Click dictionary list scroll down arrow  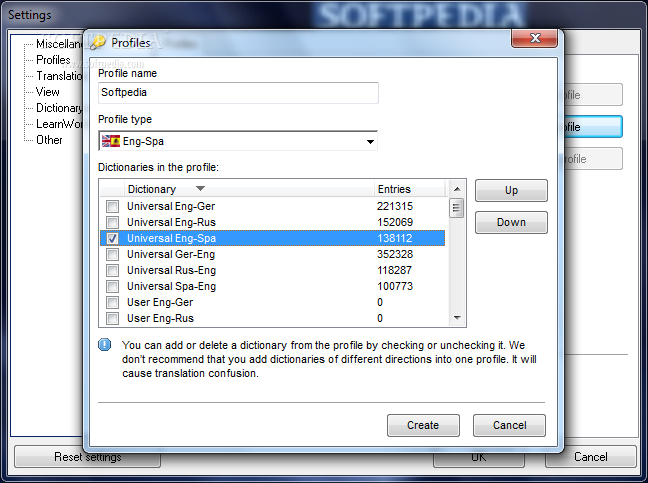pyautogui.click(x=457, y=318)
